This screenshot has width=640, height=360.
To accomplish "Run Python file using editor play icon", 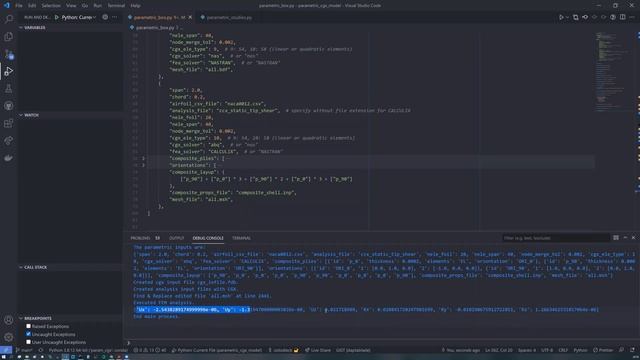I will (561, 17).
